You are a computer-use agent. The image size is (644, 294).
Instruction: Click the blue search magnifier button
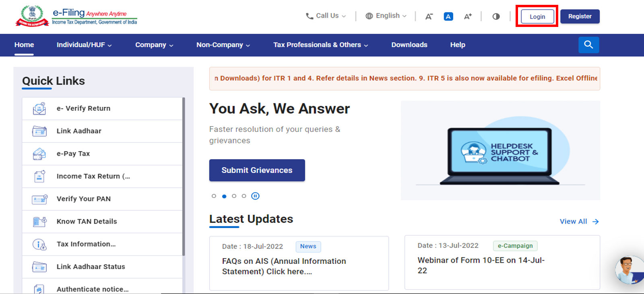click(588, 45)
